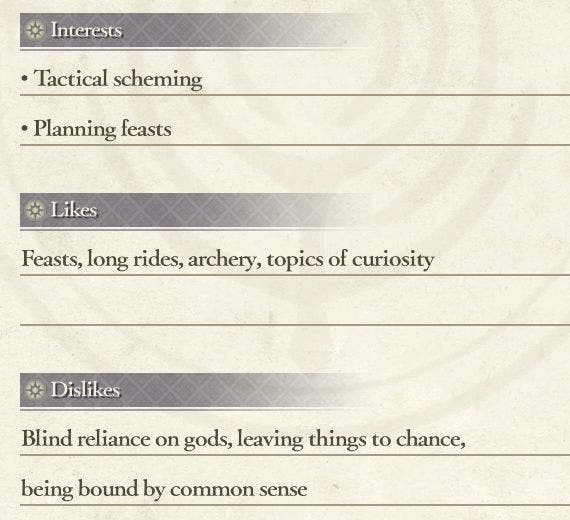This screenshot has height=520, width=570.
Task: Click the 'Planning feasts' entry
Action: [x=102, y=129]
